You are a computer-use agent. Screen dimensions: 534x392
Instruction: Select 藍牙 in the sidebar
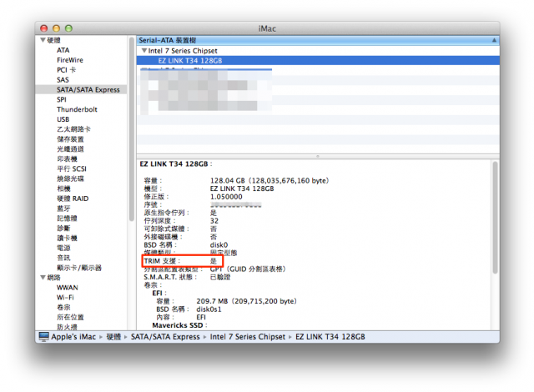click(63, 209)
